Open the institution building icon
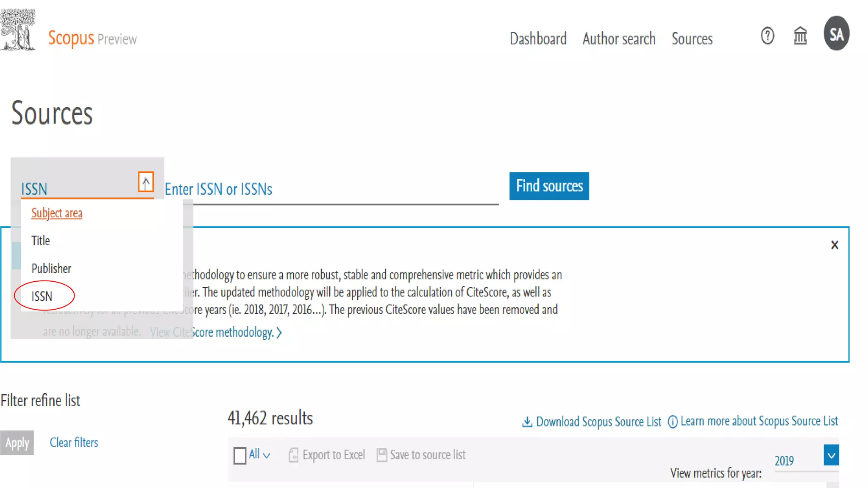 (x=800, y=36)
